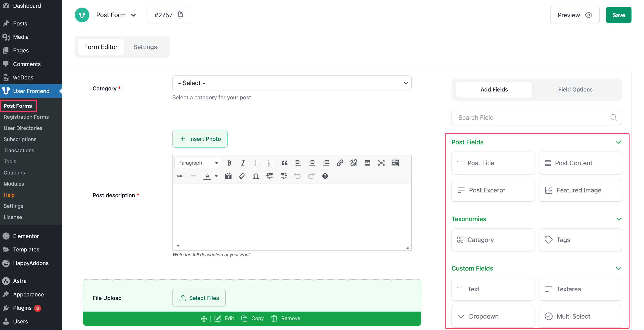Screen dimensions: 644x330
Task: Insert a blockquote using toolbar icon
Action: [x=284, y=163]
